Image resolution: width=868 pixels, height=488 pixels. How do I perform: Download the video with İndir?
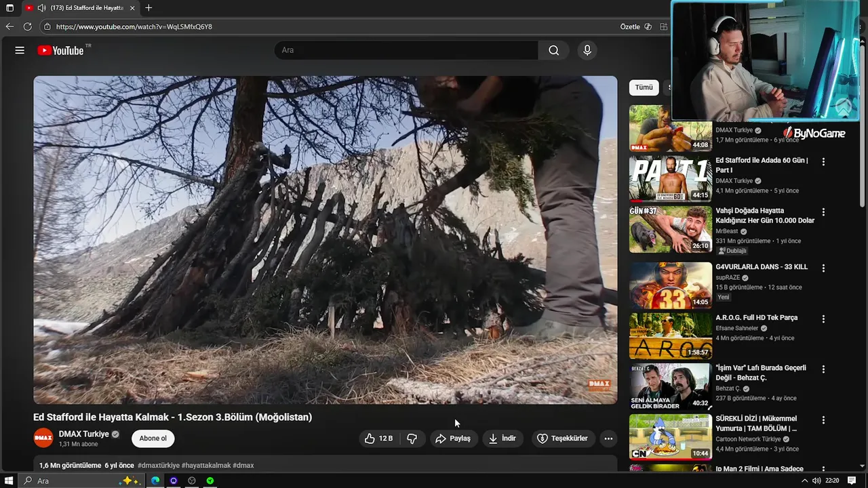pos(502,439)
